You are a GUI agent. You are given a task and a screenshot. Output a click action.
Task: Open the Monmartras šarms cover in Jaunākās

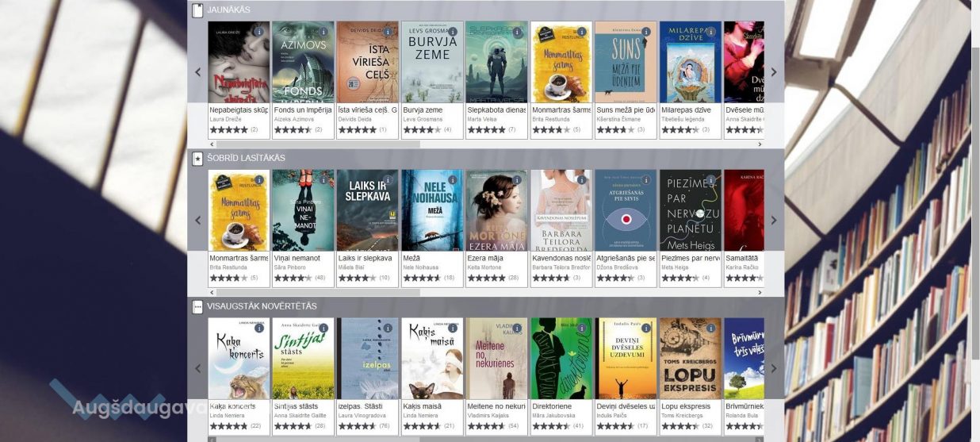point(561,62)
